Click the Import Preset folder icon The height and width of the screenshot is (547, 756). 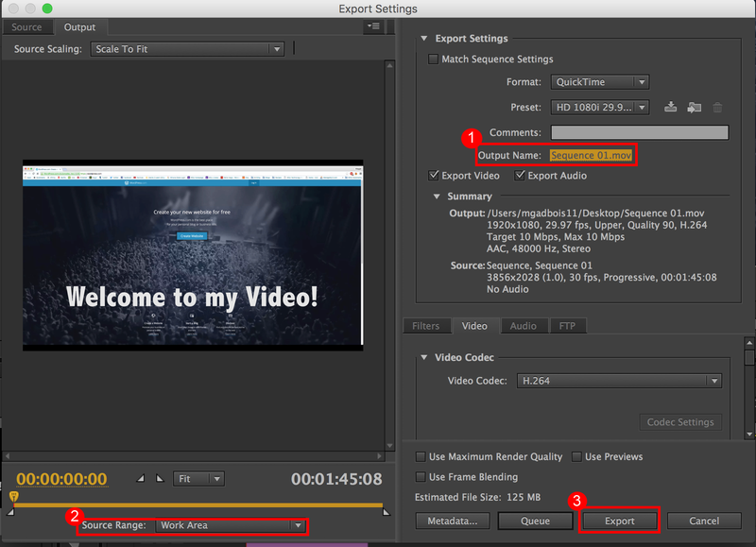coord(695,108)
